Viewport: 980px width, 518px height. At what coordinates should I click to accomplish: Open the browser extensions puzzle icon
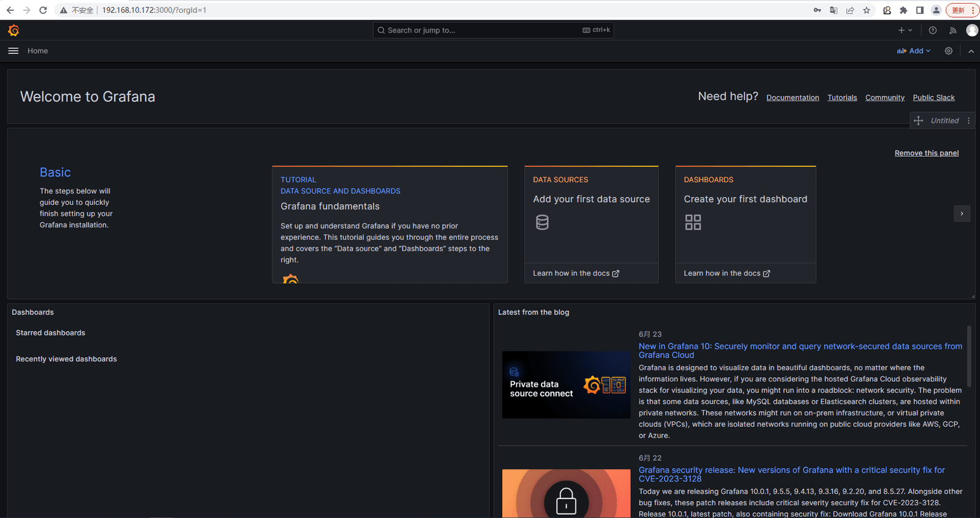tap(903, 10)
